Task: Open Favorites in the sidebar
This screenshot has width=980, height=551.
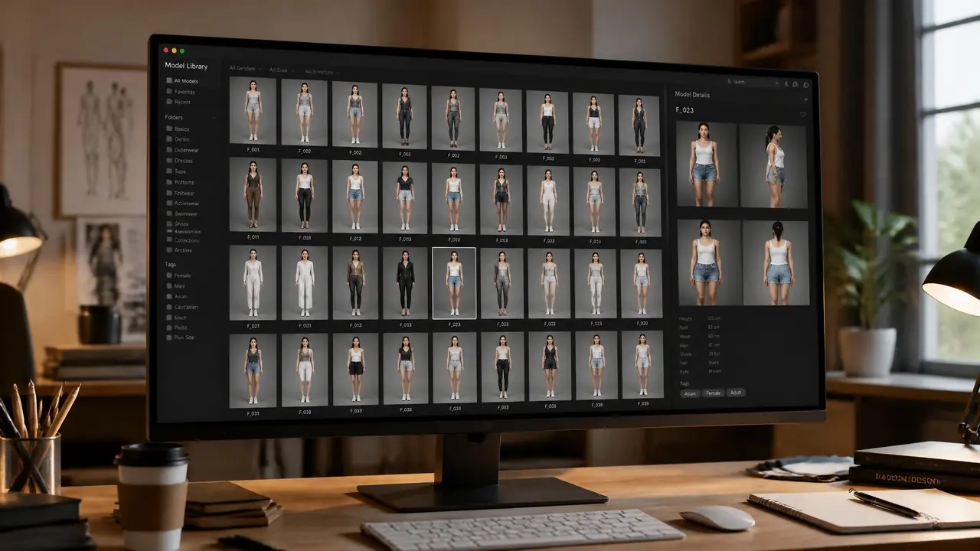Action: (x=181, y=92)
